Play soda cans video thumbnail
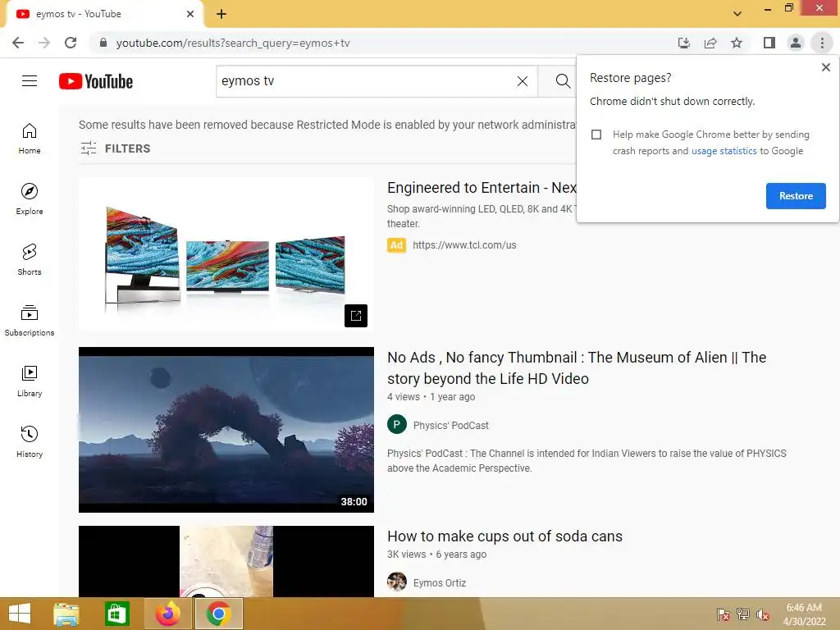 (x=226, y=561)
